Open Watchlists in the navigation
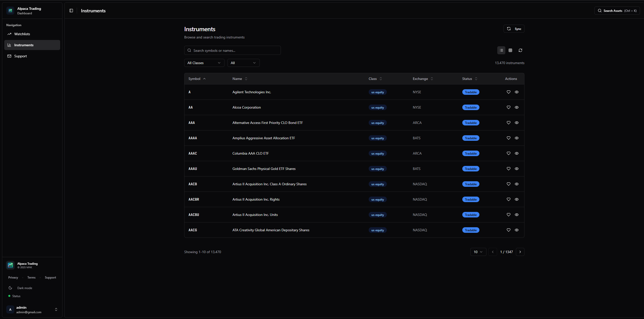644x319 pixels. click(x=22, y=34)
